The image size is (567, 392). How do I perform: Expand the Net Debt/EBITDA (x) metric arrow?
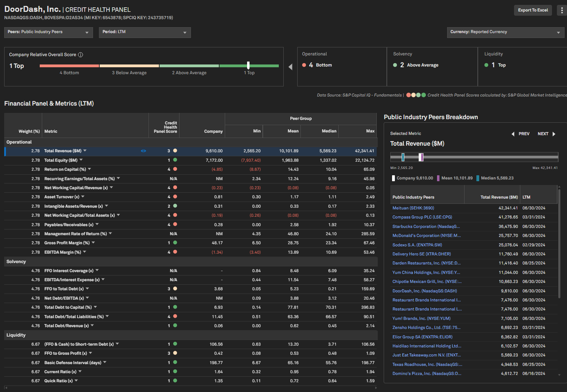pyautogui.click(x=87, y=298)
